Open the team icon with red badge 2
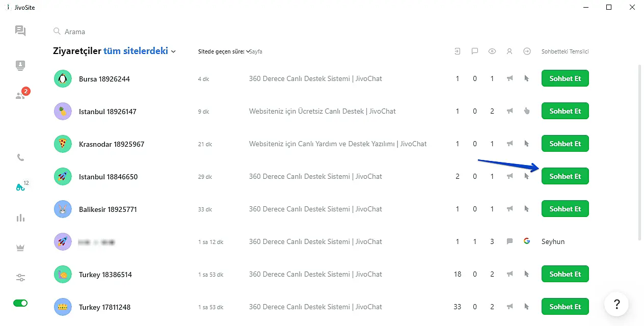The height and width of the screenshot is (326, 644). 20,95
